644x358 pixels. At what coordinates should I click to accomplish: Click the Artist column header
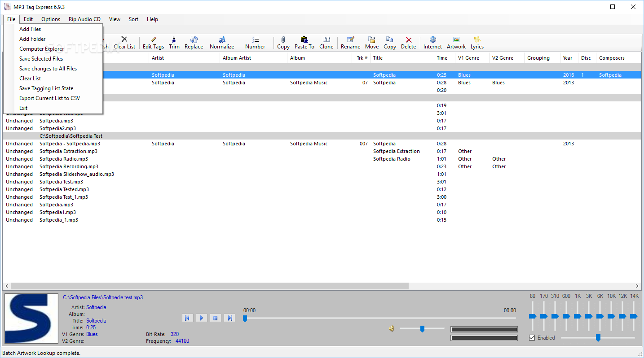pos(184,58)
